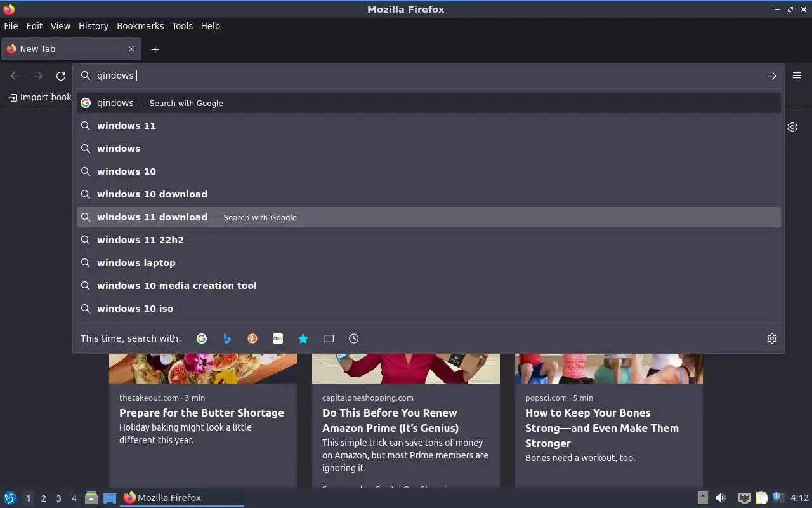Screen dimensions: 812x508
Task: Click the Go arrow in address bar
Action: [x=772, y=76]
